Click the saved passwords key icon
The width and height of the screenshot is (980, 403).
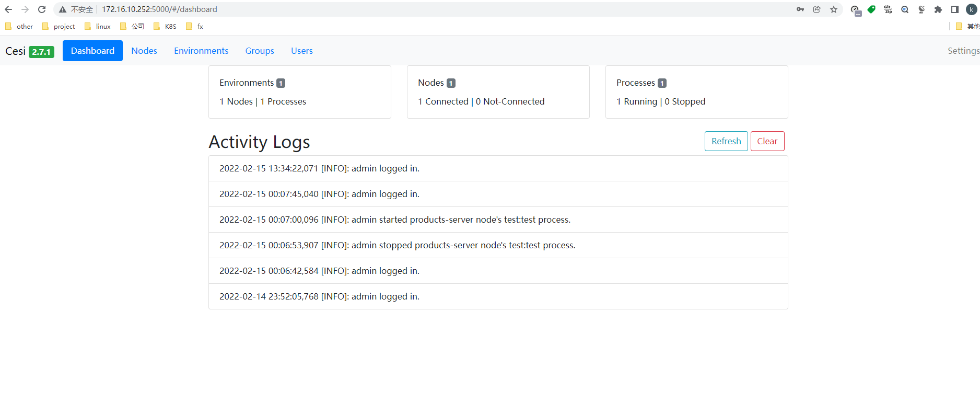coord(800,9)
